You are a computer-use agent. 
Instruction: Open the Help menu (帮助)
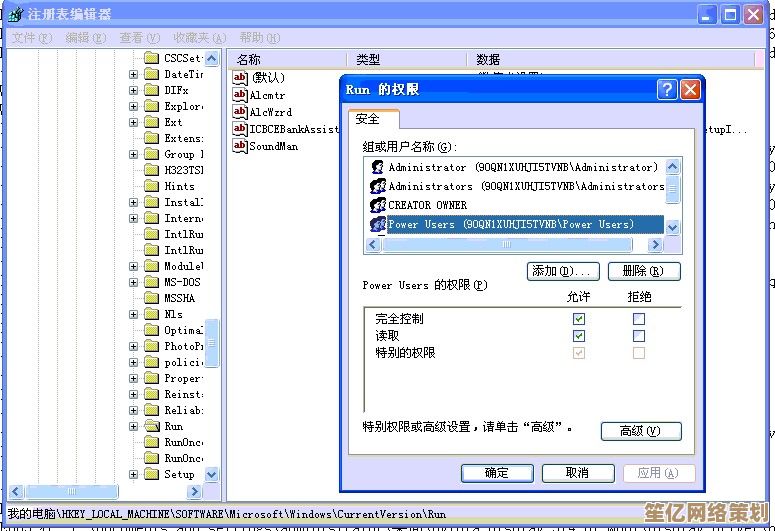coord(259,38)
